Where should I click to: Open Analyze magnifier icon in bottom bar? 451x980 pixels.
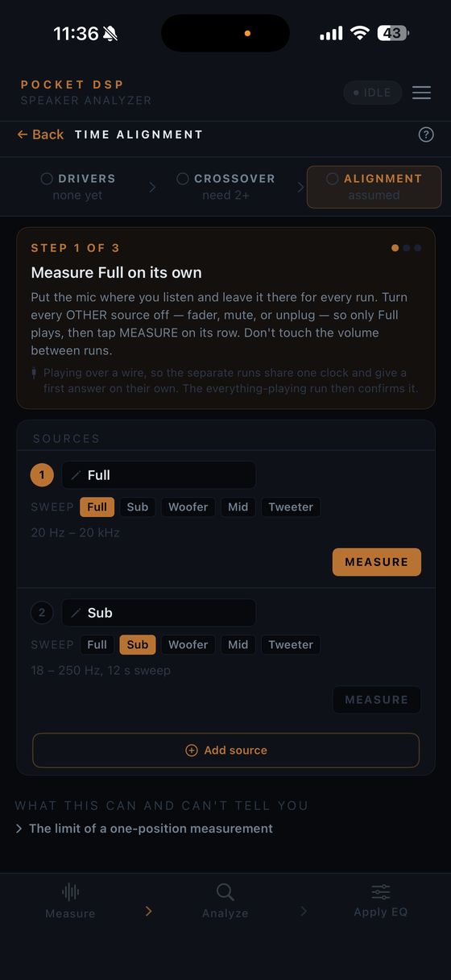(x=225, y=891)
